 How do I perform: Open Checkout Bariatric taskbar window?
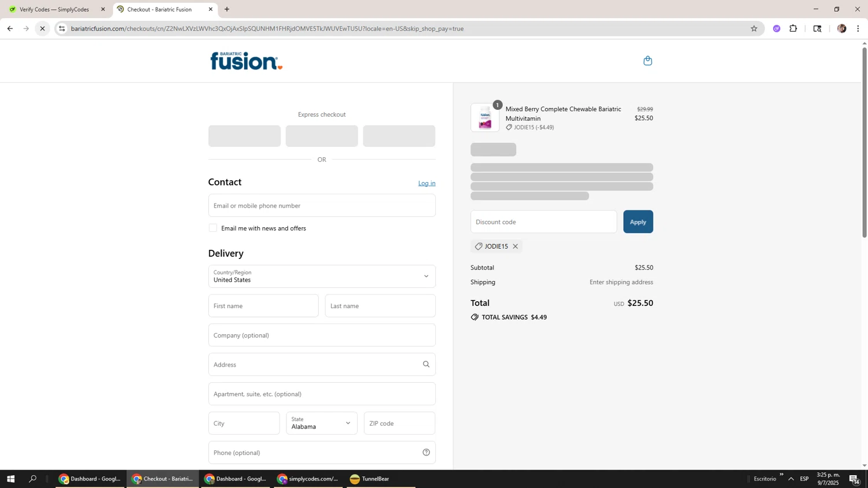[163, 479]
